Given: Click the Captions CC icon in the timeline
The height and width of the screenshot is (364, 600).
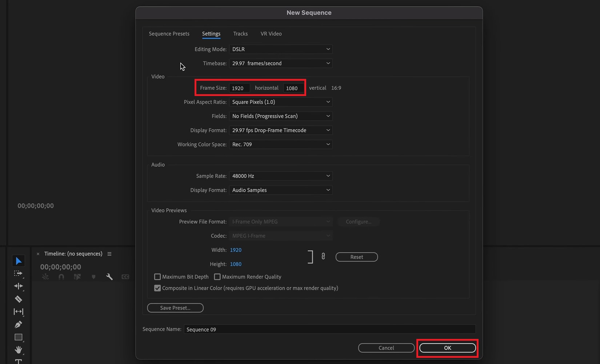Looking at the screenshot, I should (125, 277).
